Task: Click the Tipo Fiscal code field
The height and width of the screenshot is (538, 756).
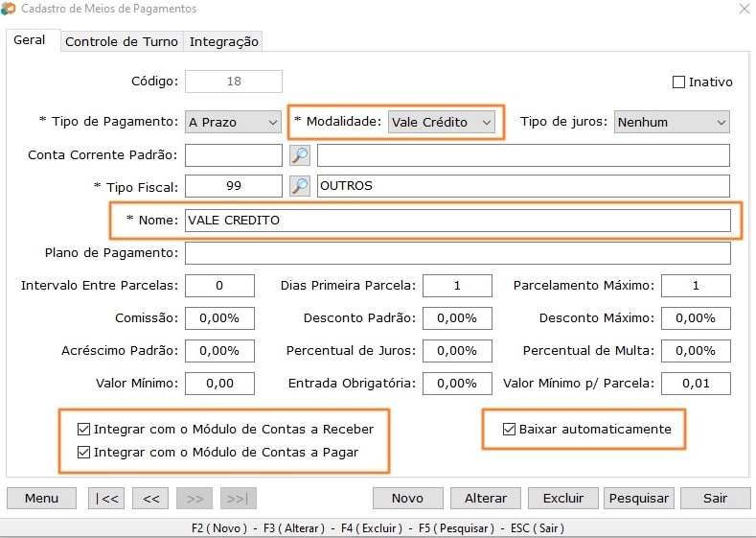Action: tap(234, 186)
